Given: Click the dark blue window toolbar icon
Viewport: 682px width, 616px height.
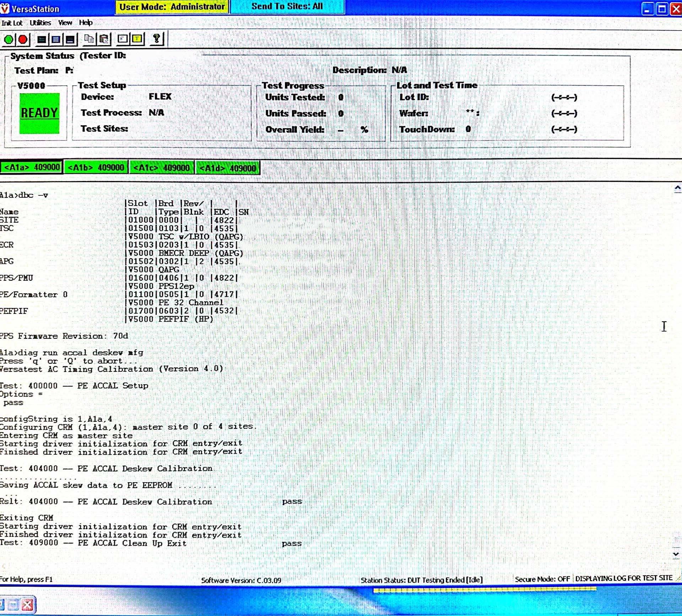Looking at the screenshot, I should (70, 39).
